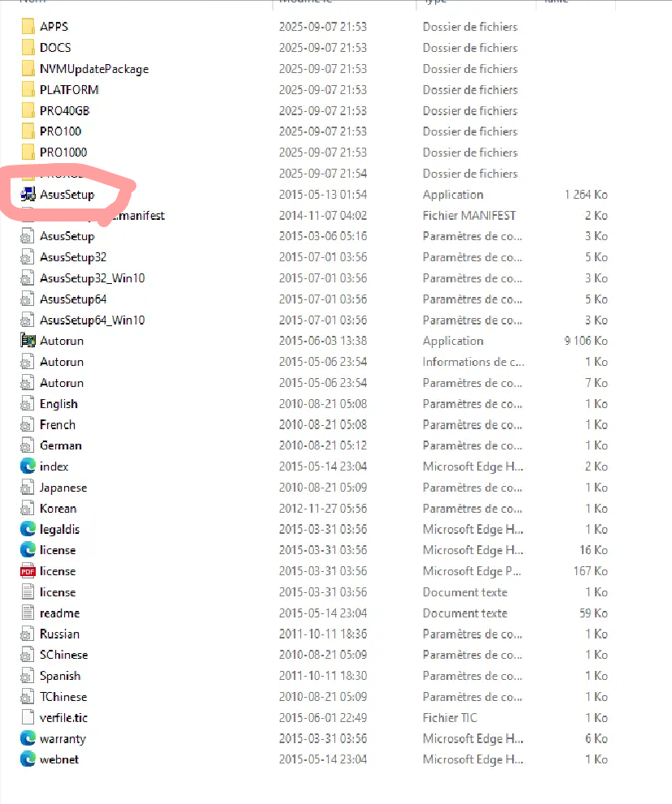Select the PLATFORM folder name
Viewport: 672px width, 804px height.
69,90
